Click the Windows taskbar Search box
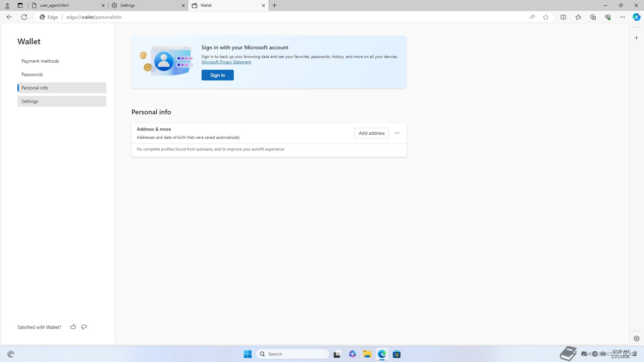The width and height of the screenshot is (644, 362). [292, 354]
